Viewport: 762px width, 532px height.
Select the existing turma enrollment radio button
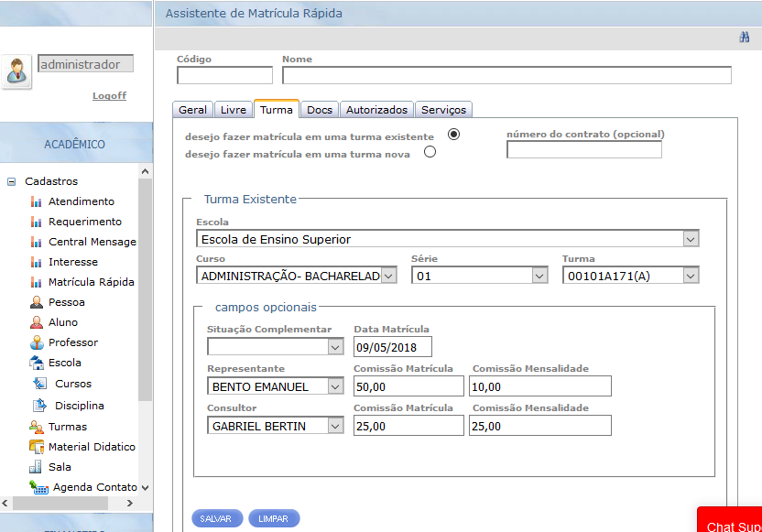(454, 134)
